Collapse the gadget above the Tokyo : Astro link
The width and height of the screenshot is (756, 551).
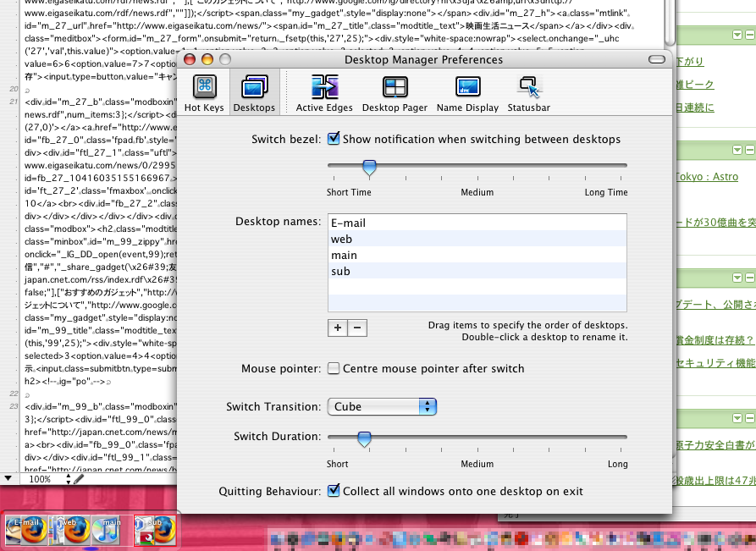coord(750,150)
